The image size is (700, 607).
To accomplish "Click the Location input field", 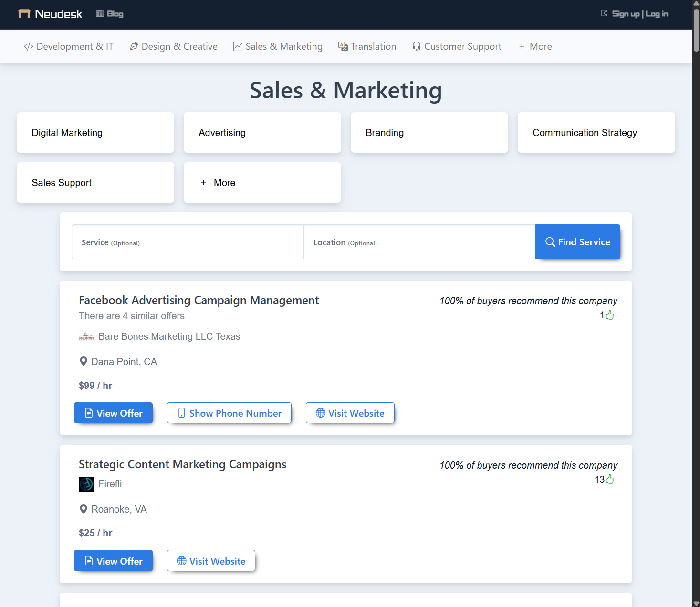I will [419, 242].
